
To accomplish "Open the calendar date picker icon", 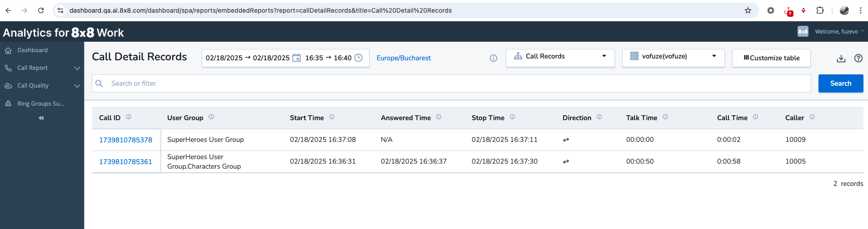I will (x=296, y=58).
